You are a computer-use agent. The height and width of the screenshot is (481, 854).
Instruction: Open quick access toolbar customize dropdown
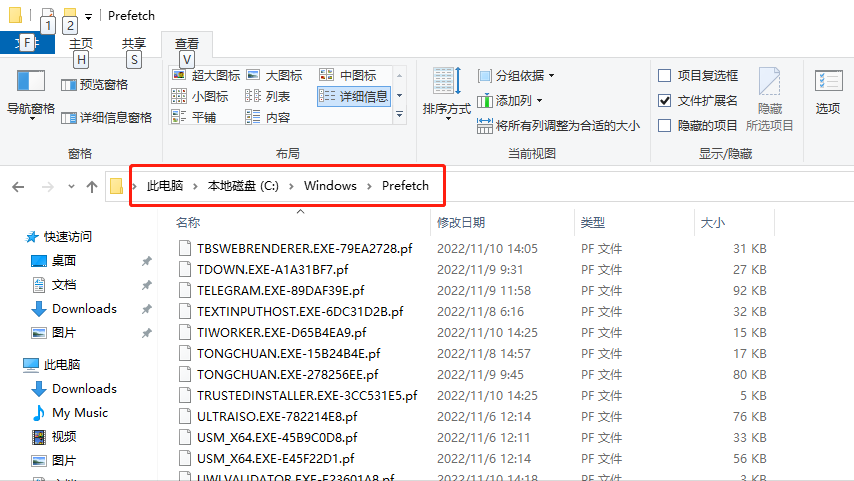88,16
